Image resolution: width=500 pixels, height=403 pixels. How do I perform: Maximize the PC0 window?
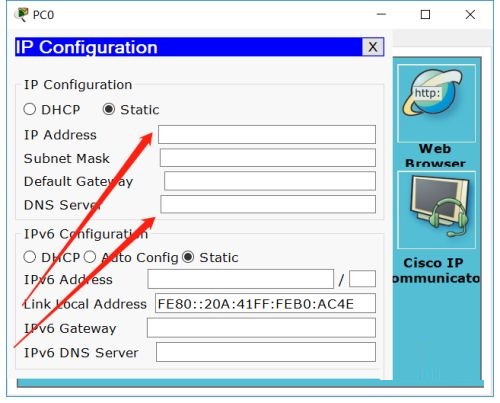point(425,14)
